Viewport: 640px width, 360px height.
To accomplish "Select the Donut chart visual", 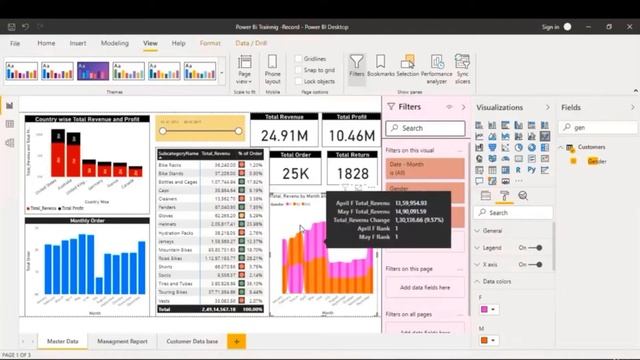I will (x=531, y=147).
